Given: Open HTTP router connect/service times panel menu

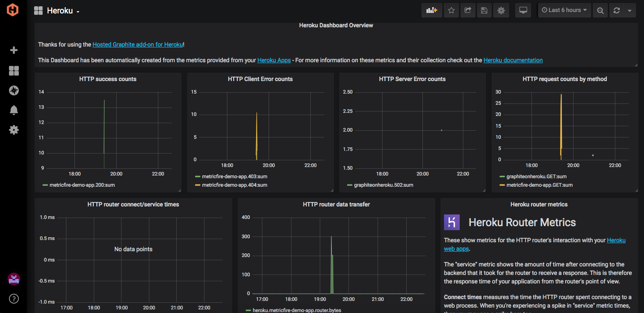Looking at the screenshot, I should [x=133, y=205].
